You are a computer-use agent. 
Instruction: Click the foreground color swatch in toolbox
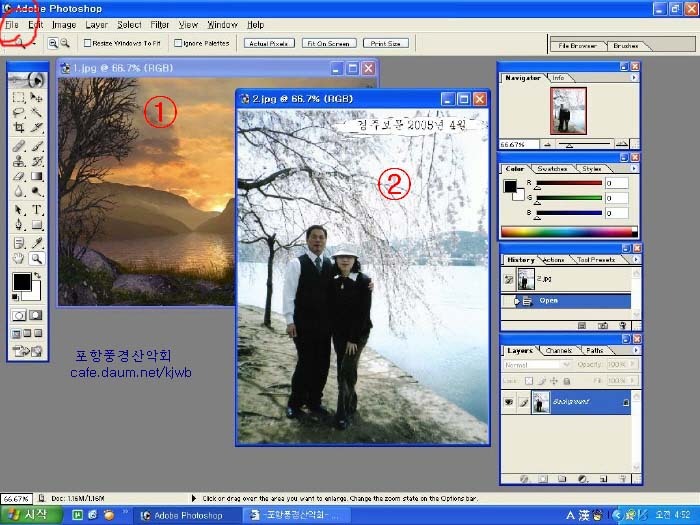(21, 282)
